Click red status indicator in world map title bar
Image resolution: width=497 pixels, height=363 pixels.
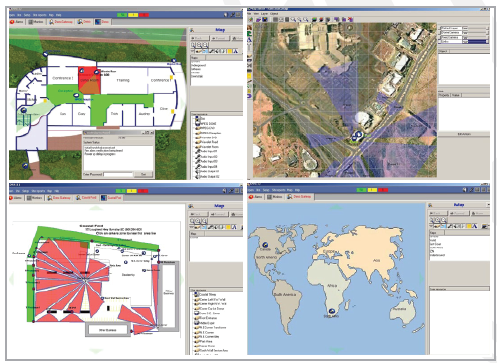(x=383, y=190)
